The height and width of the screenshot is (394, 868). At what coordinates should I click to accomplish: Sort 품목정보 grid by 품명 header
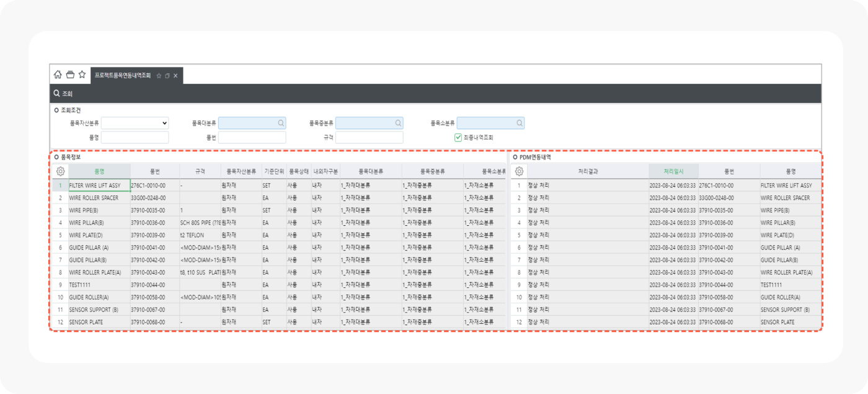[x=99, y=171]
